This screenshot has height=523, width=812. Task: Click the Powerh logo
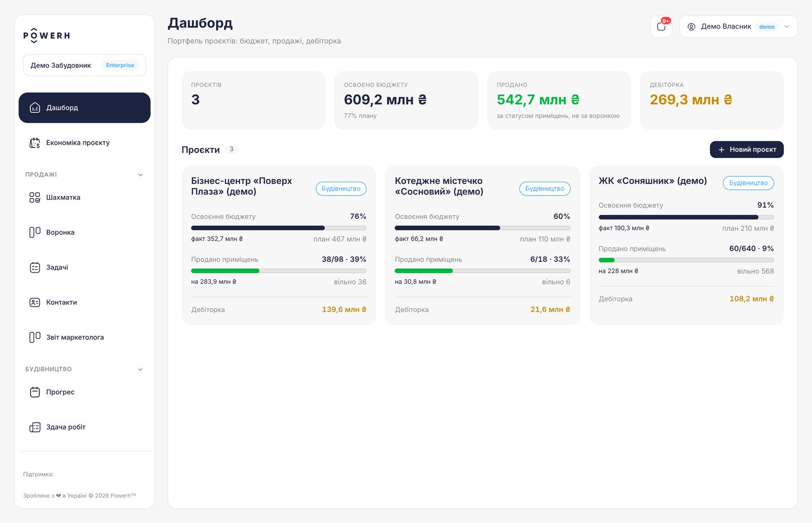tap(47, 35)
